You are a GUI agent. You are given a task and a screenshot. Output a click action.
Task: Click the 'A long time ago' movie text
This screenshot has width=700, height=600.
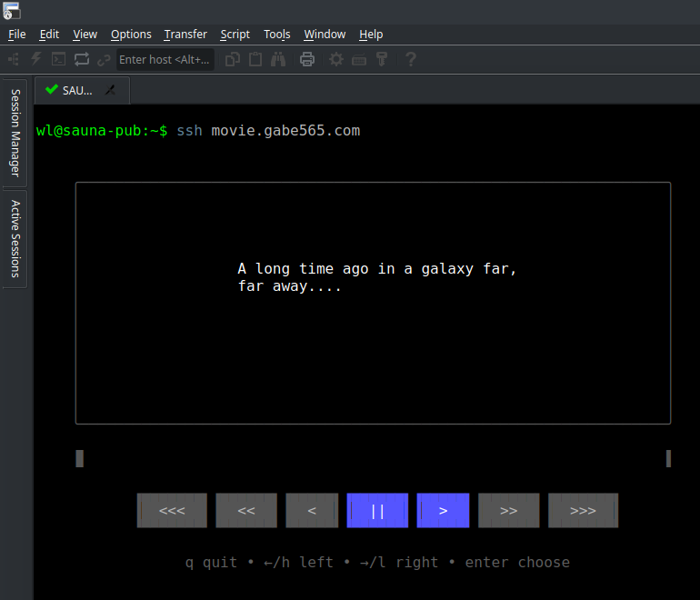303,269
